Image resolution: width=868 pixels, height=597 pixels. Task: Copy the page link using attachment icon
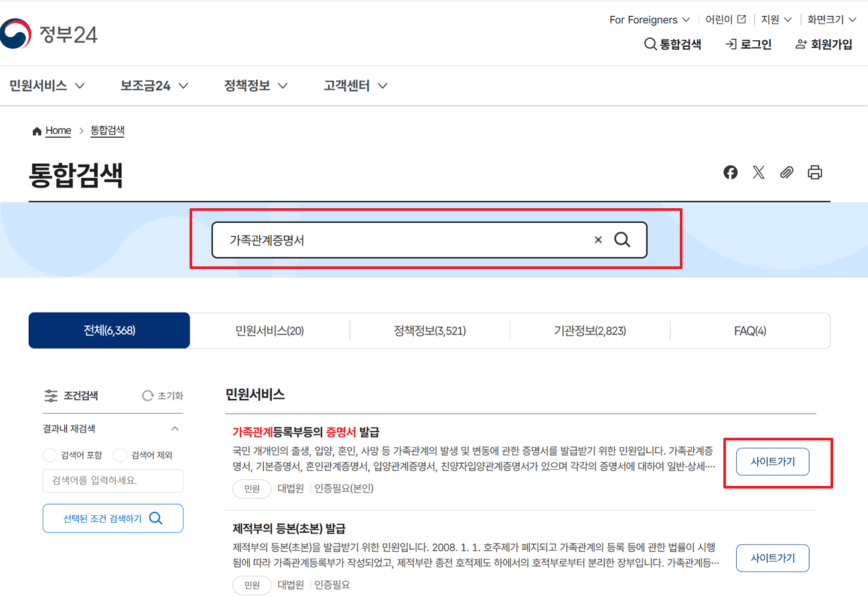coord(786,172)
